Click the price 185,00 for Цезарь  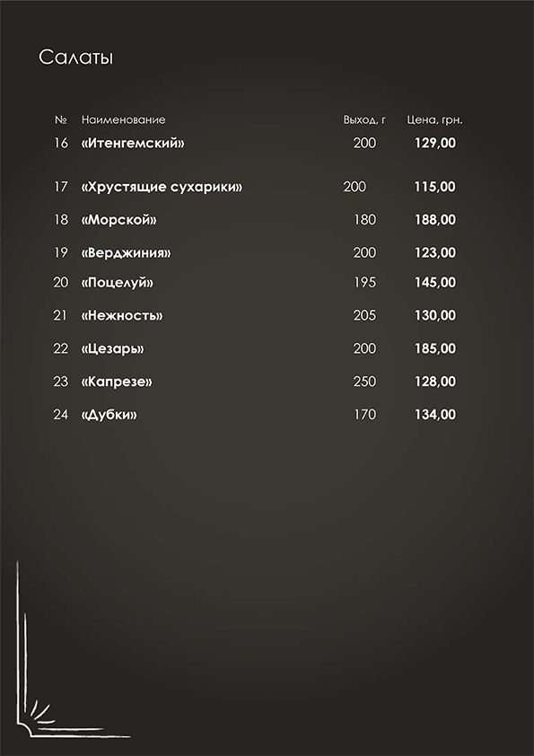coord(435,348)
